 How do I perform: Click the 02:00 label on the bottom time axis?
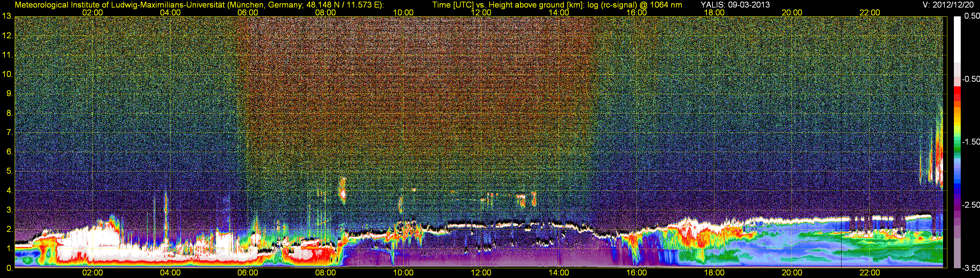click(x=92, y=273)
